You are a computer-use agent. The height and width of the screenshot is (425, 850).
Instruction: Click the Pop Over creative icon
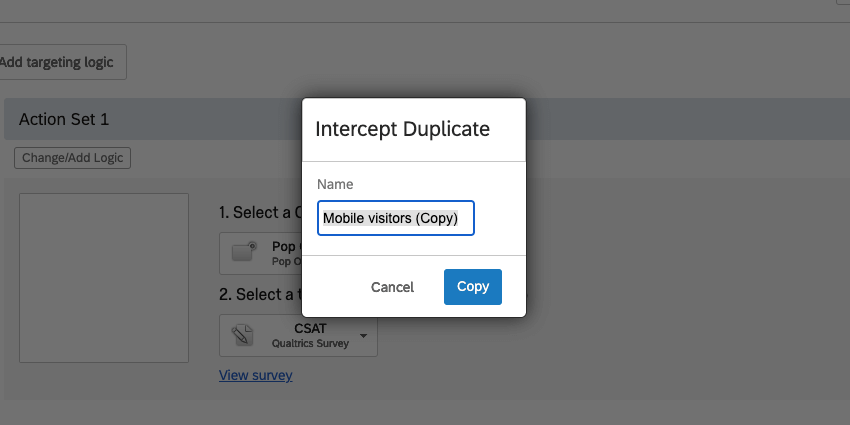point(245,251)
